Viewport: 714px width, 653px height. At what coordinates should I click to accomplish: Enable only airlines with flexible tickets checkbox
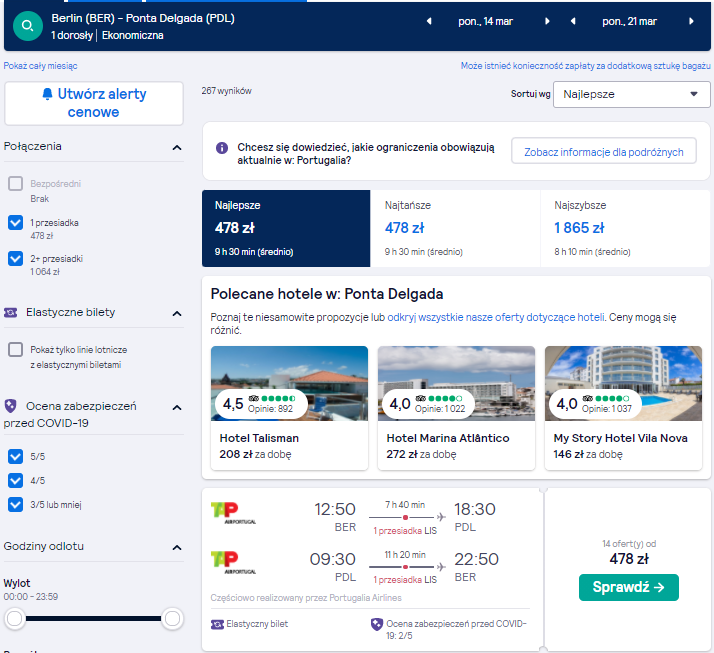click(x=15, y=350)
